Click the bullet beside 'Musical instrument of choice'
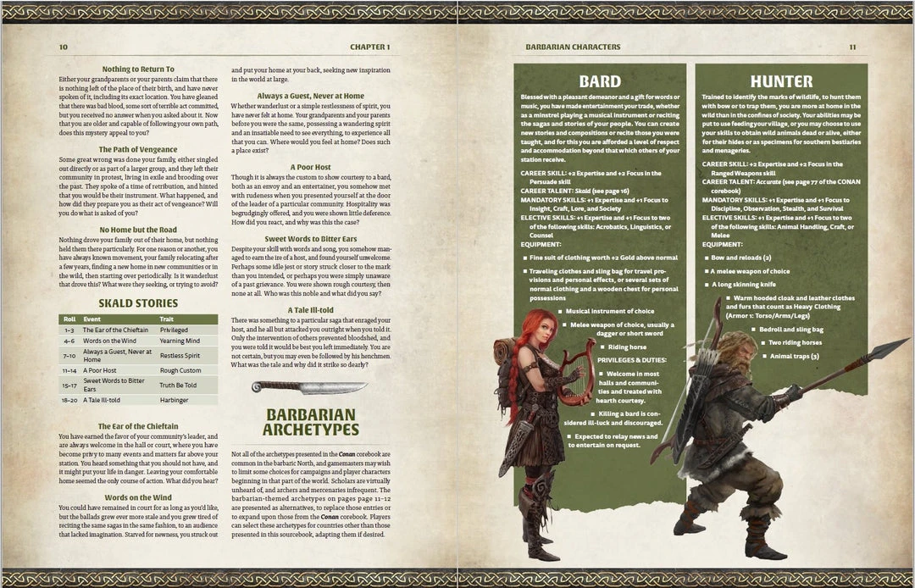The width and height of the screenshot is (915, 588). pos(560,310)
